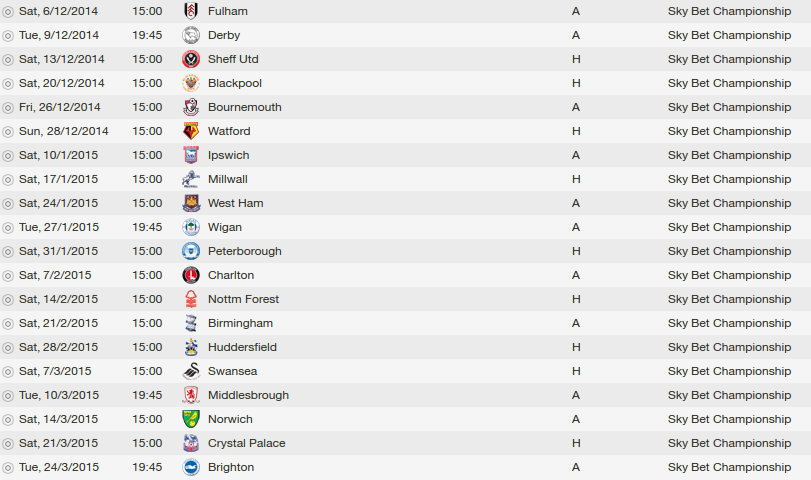
Task: Click the West Ham crest icon
Action: click(190, 203)
